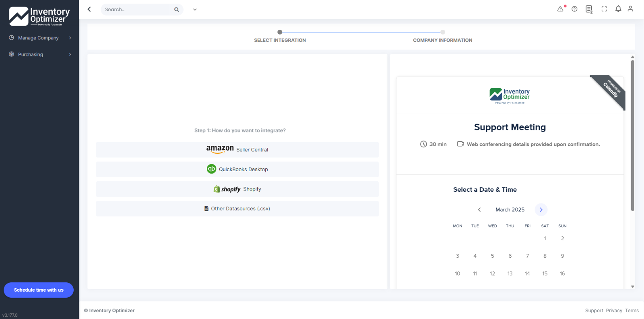Go to the Select Integration step
This screenshot has width=644, height=319.
point(280,36)
